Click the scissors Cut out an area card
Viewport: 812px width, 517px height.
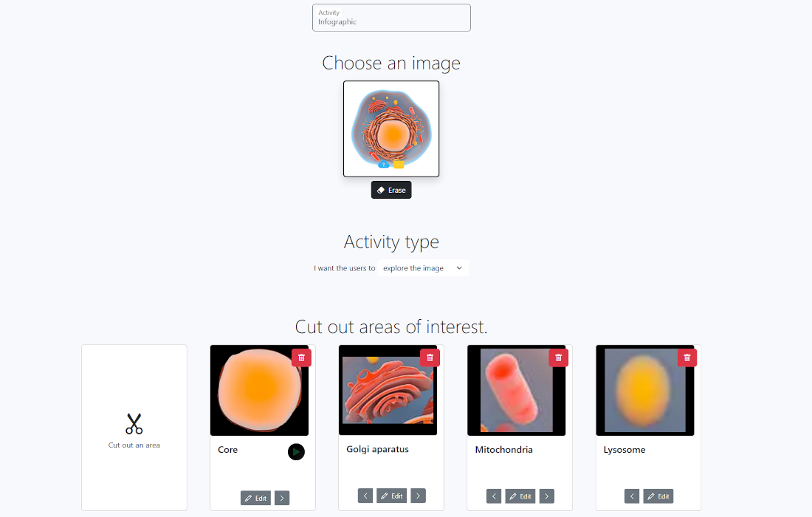click(134, 428)
